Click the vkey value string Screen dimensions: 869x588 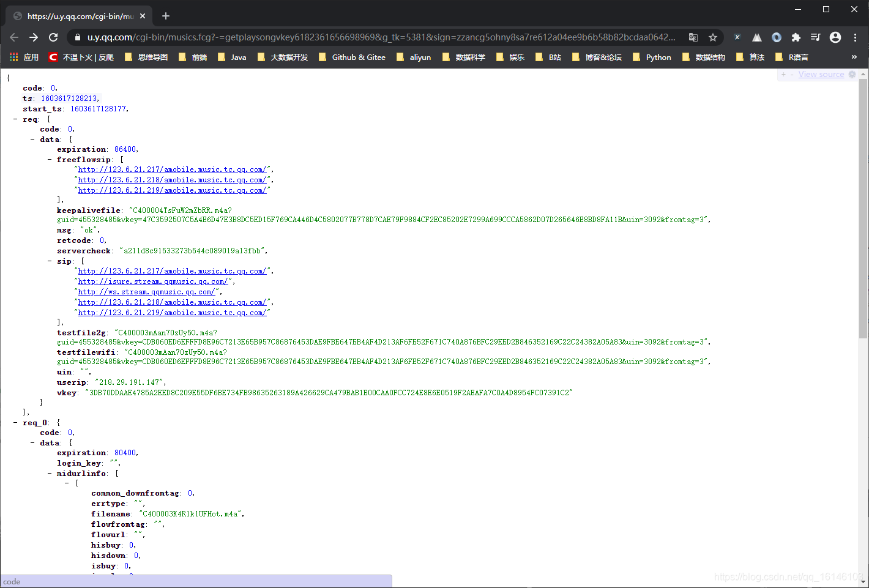coord(329,393)
